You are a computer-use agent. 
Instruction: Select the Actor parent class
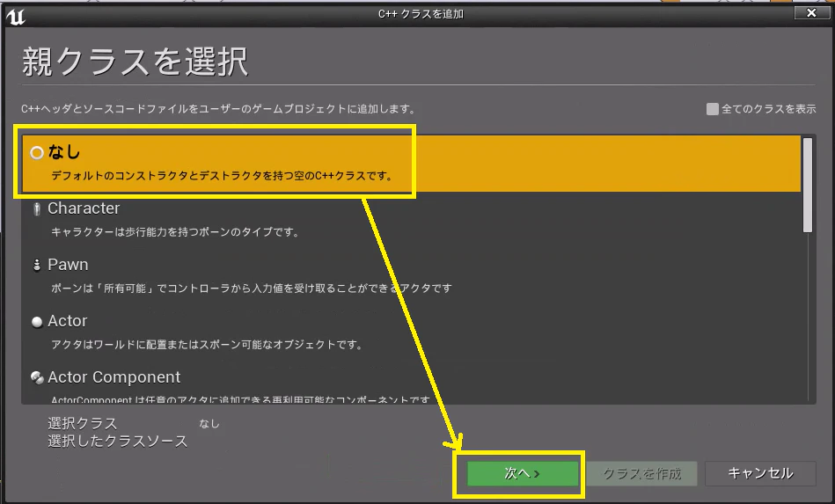[411, 332]
